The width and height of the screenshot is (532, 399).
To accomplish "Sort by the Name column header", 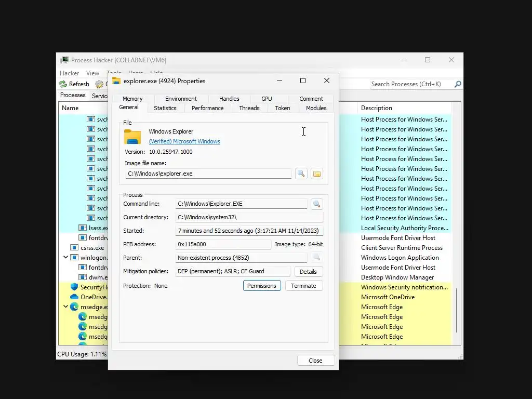I will coord(83,108).
